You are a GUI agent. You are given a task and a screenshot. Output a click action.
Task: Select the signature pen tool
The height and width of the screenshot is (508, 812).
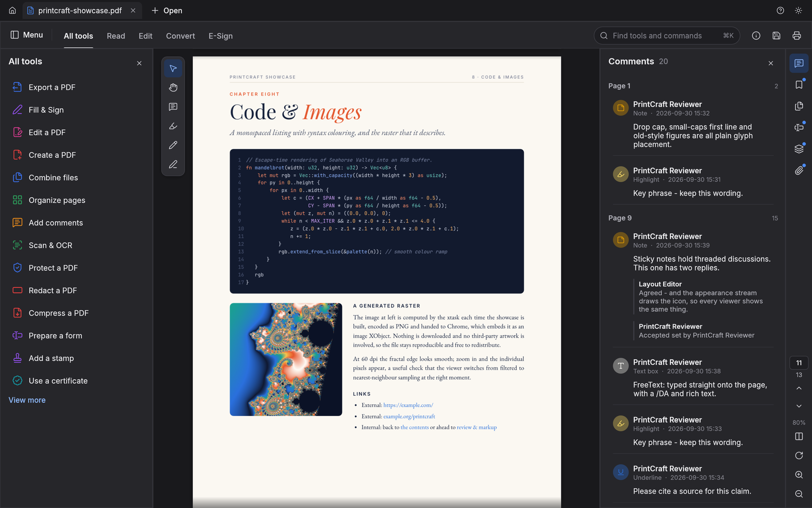click(x=173, y=165)
